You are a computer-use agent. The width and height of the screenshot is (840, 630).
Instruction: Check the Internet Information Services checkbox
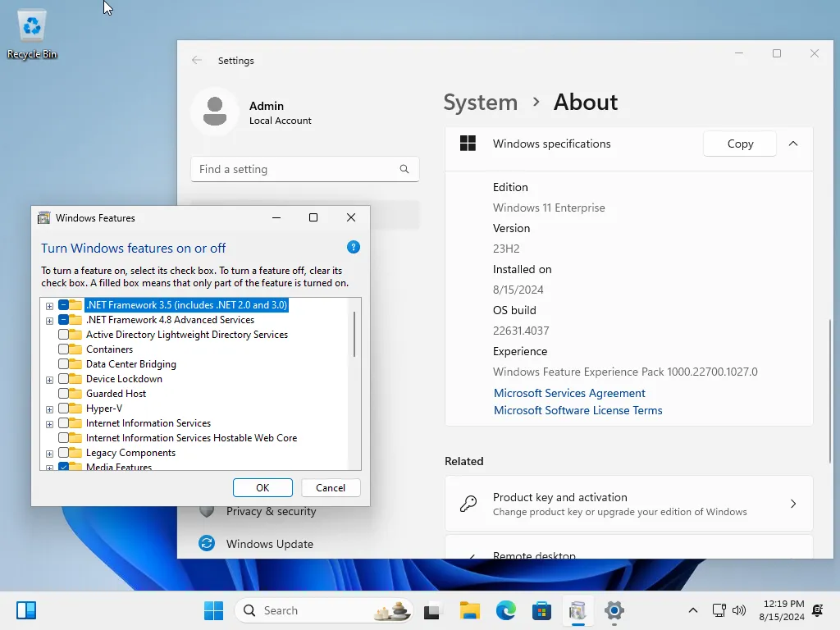[63, 423]
